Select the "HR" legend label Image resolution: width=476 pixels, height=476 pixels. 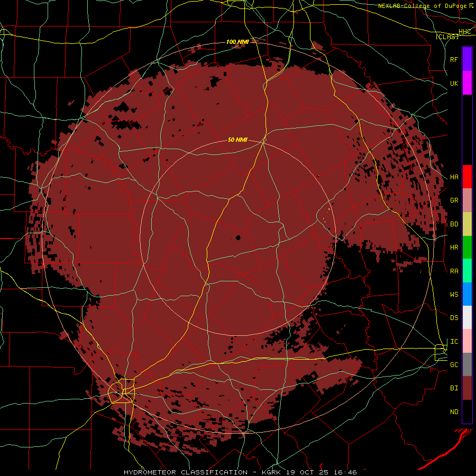coord(454,248)
